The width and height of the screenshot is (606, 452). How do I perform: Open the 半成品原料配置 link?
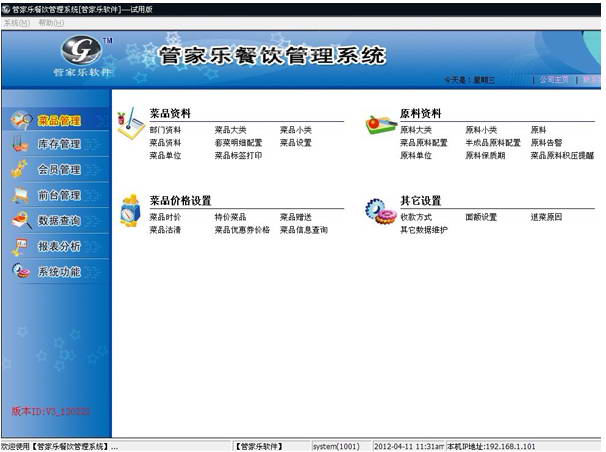tap(493, 143)
